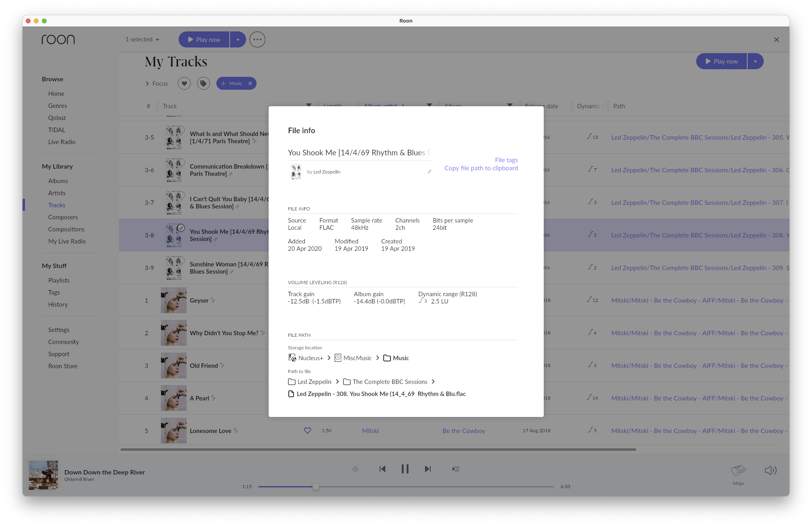Screen dimensions: 812x526
Task: Open the File tags link
Action: coord(506,160)
